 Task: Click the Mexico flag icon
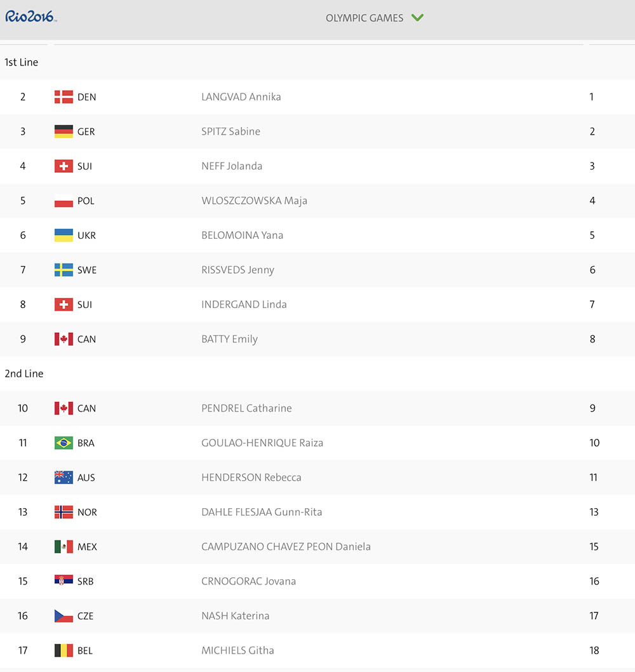pos(63,546)
